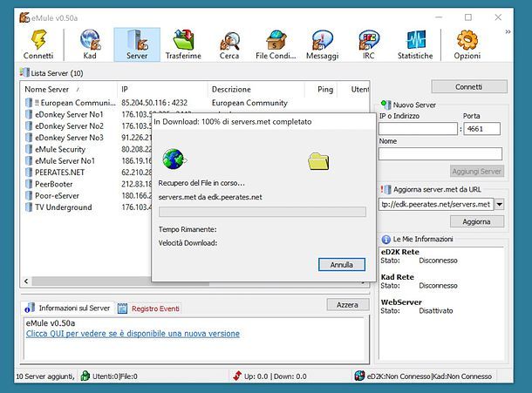Viewport: 532px width, 393px height.
Task: Click the Utent column header
Action: [359, 90]
